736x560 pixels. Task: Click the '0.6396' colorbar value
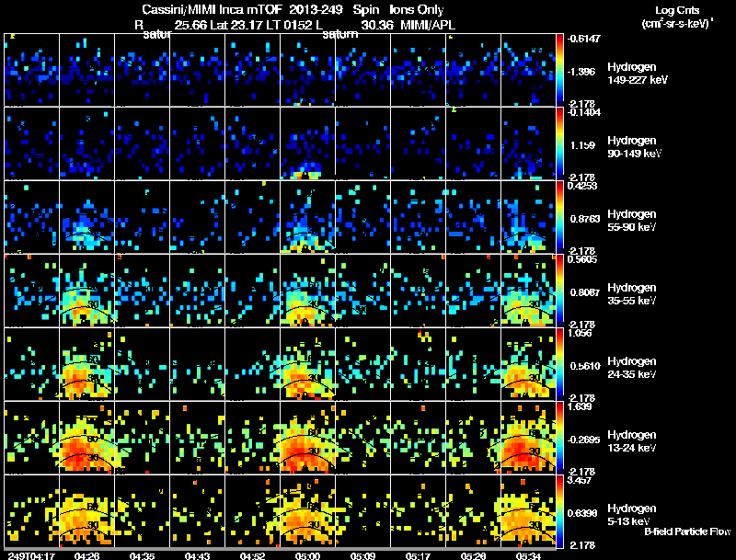(582, 513)
